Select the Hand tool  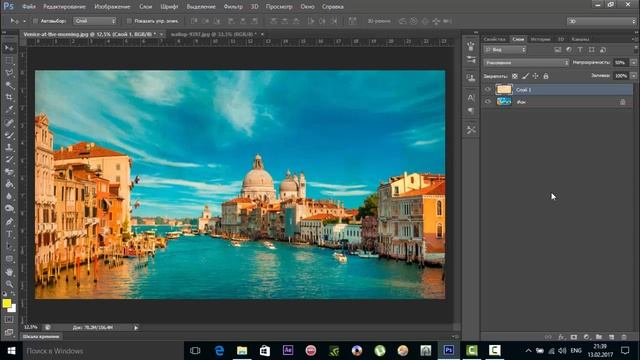[9, 272]
